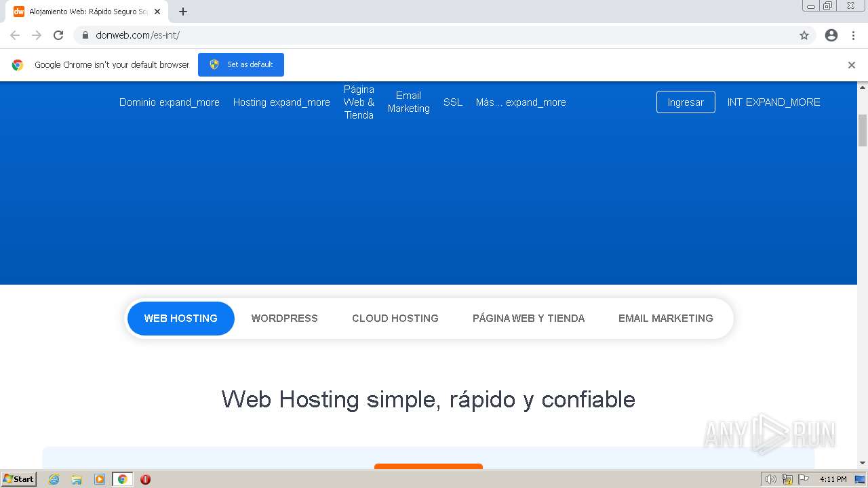The width and height of the screenshot is (868, 488).
Task: Open the Windows Start menu
Action: 18,479
